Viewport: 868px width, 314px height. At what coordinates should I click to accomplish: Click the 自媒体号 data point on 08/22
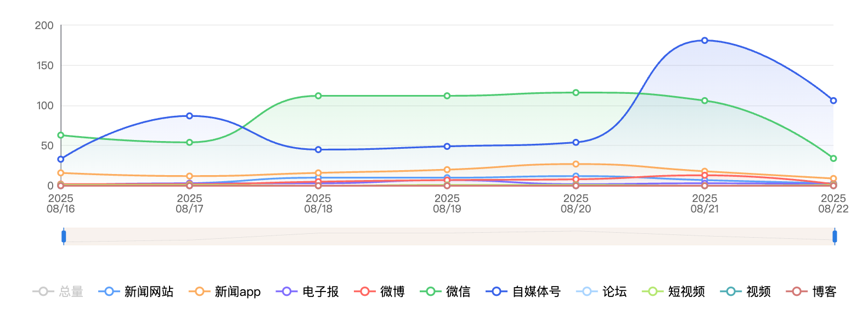833,100
